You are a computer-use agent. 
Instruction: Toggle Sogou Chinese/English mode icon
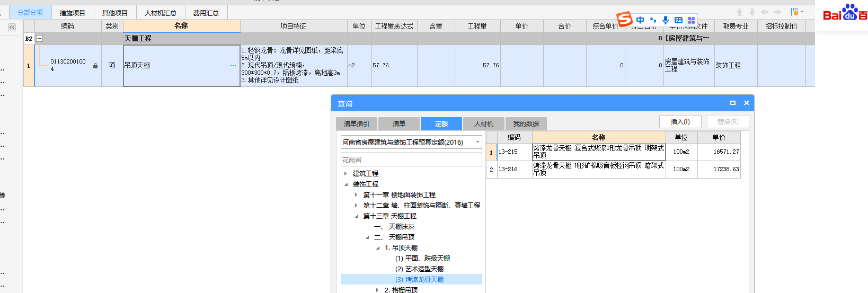click(640, 20)
